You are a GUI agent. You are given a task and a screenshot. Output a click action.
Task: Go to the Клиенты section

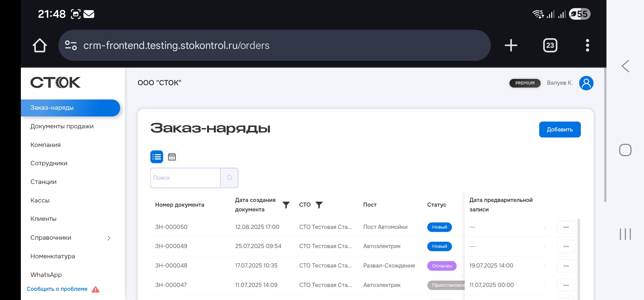[x=43, y=219]
